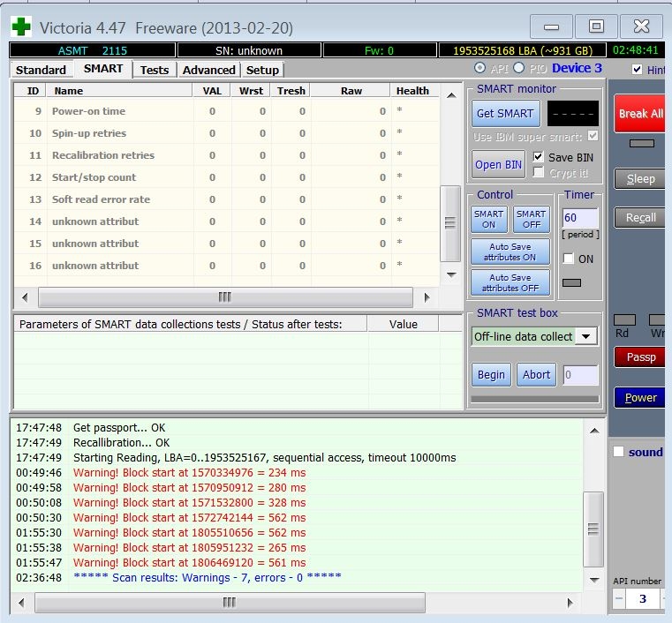The image size is (672, 623).
Task: Go to the Setup tab
Action: (x=262, y=70)
